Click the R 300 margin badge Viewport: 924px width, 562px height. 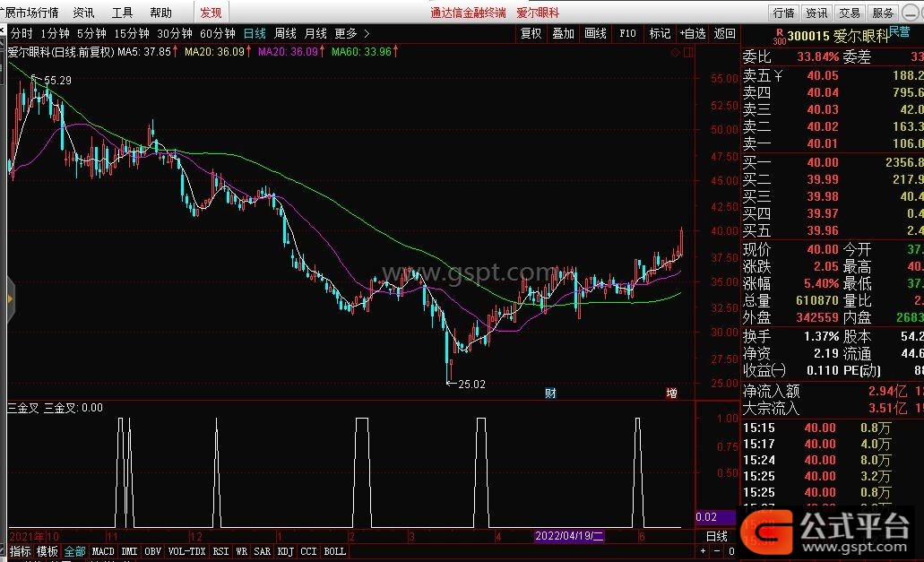click(779, 37)
